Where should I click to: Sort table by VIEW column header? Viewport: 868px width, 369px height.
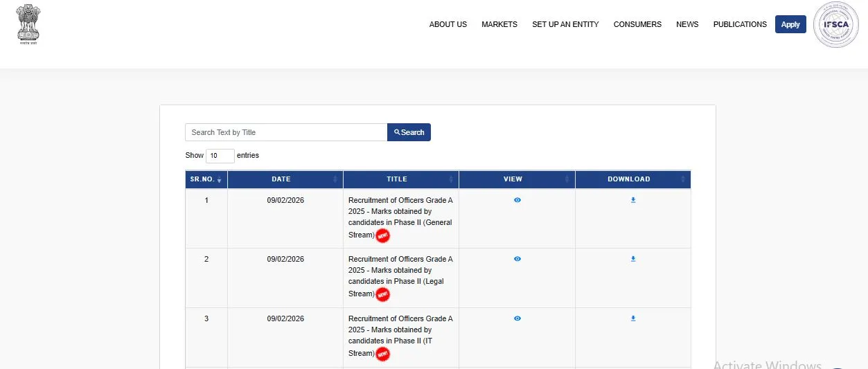click(516, 179)
